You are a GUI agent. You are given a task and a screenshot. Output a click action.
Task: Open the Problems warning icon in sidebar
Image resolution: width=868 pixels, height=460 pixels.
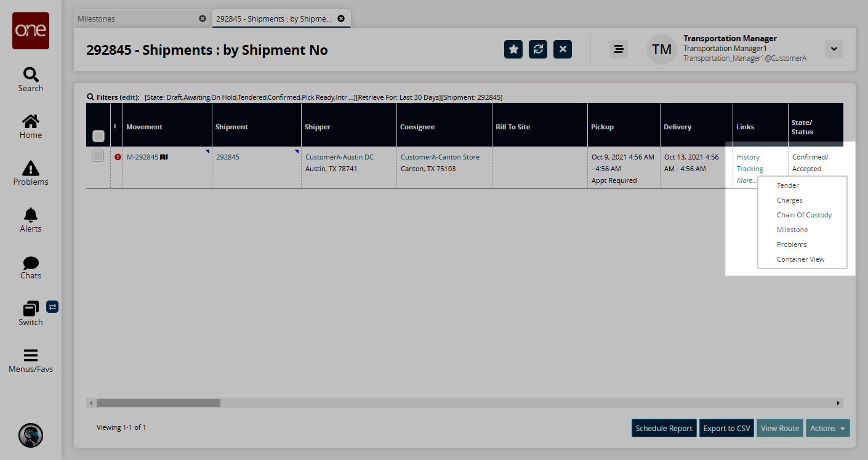pos(31,168)
